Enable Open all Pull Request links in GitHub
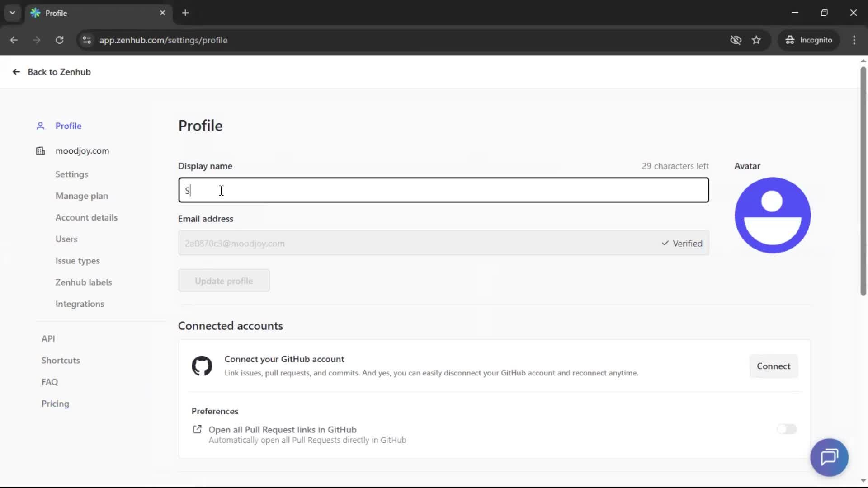Viewport: 868px width, 488px height. [x=787, y=429]
